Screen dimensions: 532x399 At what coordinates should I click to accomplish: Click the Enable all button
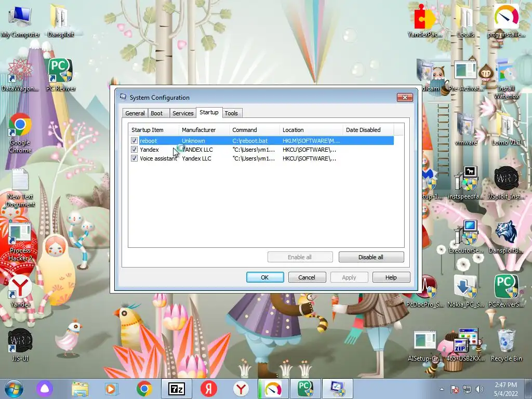coord(300,257)
